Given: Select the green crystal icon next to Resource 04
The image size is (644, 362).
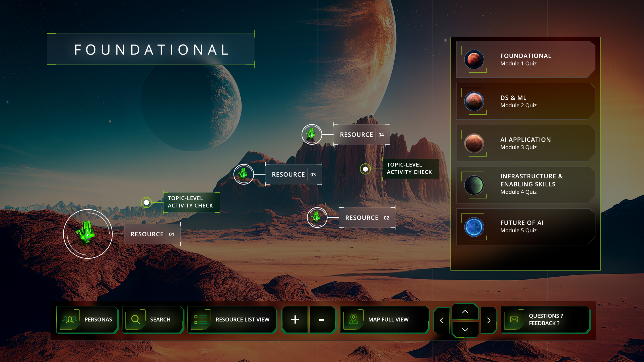Looking at the screenshot, I should pos(311,134).
